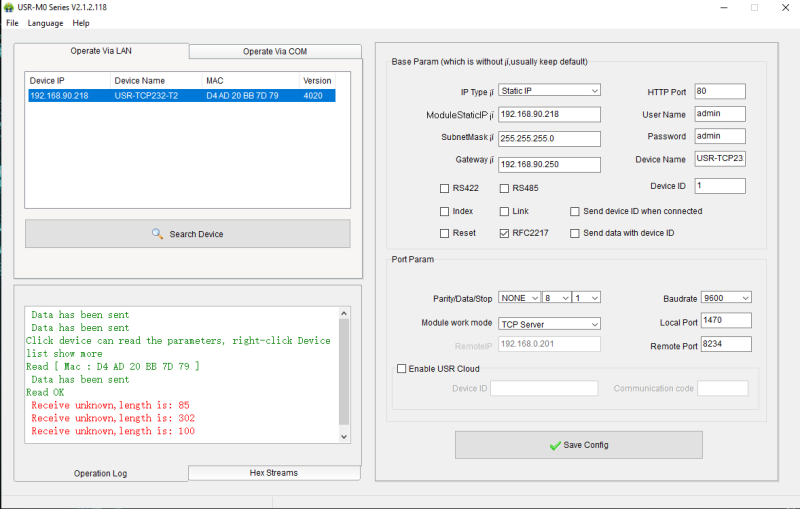Click the SubnetMask input field
800x509 pixels.
(x=549, y=138)
